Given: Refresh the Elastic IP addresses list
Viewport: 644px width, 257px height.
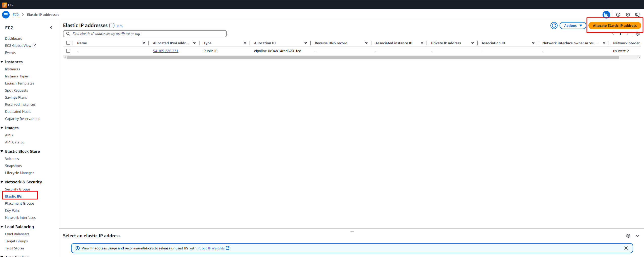Looking at the screenshot, I should click(x=554, y=26).
